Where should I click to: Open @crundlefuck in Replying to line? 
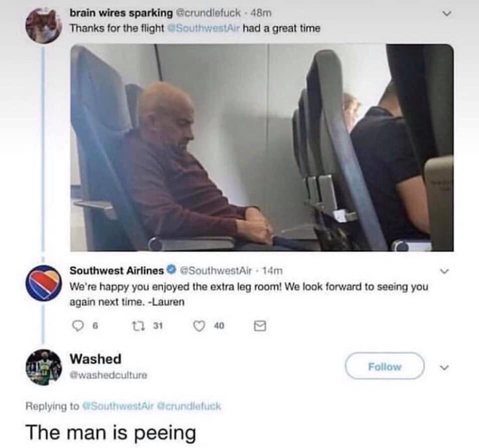[x=189, y=406]
